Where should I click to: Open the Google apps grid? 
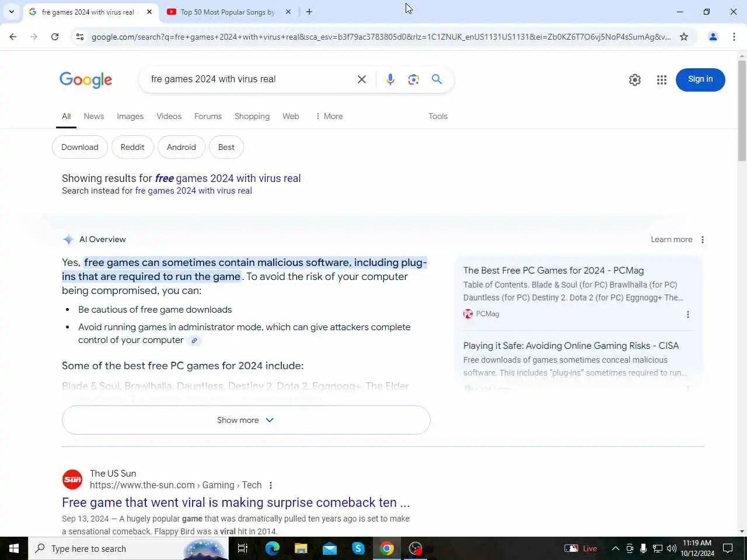(662, 80)
